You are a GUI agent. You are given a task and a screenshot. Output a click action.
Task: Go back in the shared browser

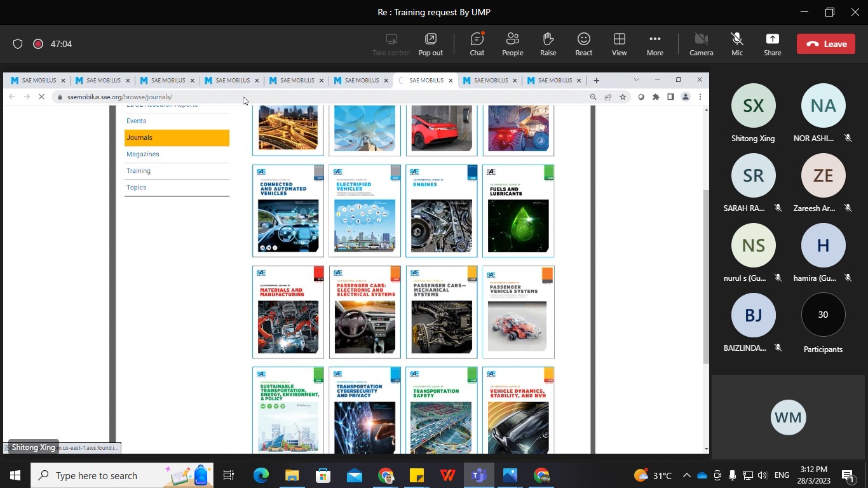click(x=12, y=97)
